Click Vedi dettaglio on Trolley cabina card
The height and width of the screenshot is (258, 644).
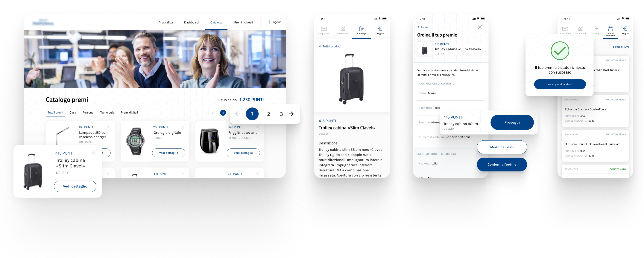click(75, 186)
